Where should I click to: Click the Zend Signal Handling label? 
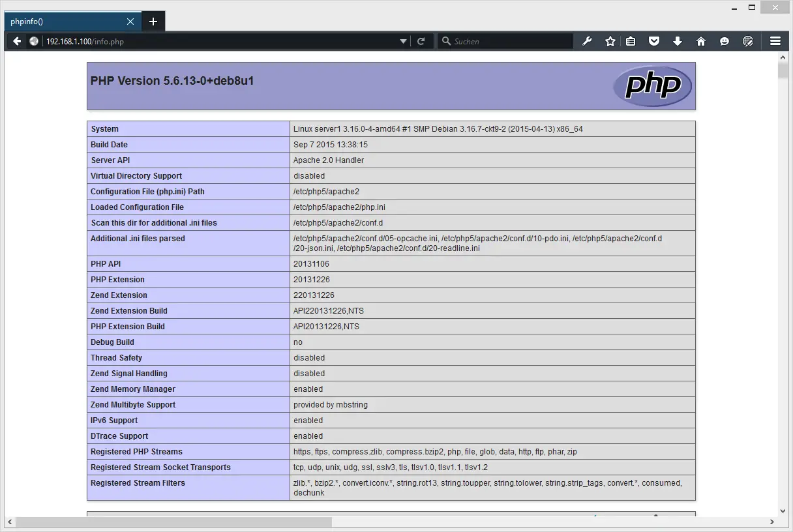129,374
